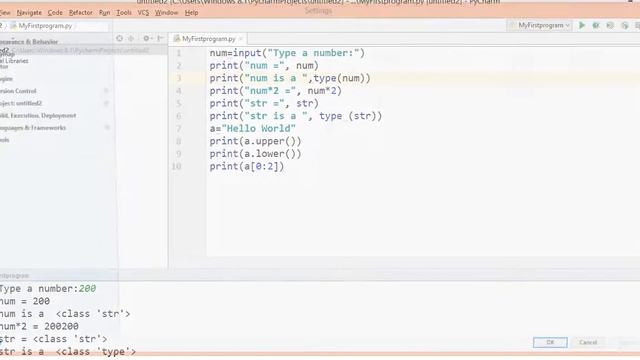Click console output 'Type a number:200'
Viewport: 640px width, 360px height.
(48, 289)
